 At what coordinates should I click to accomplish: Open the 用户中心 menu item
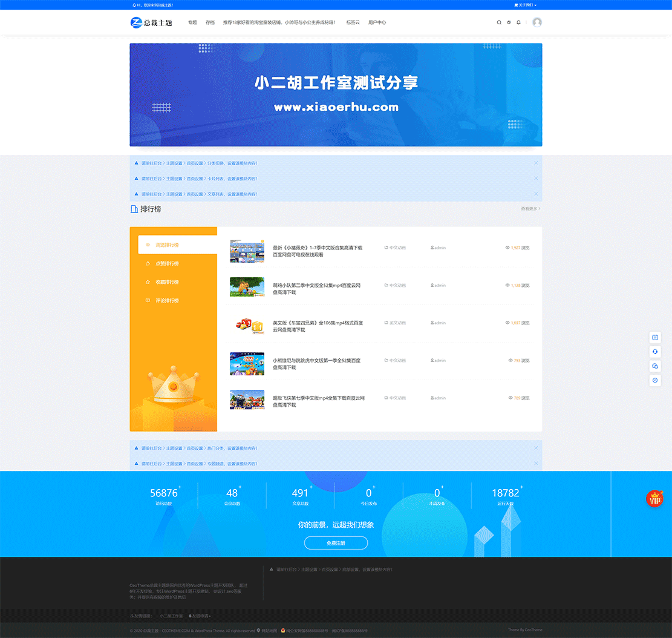pyautogui.click(x=377, y=22)
